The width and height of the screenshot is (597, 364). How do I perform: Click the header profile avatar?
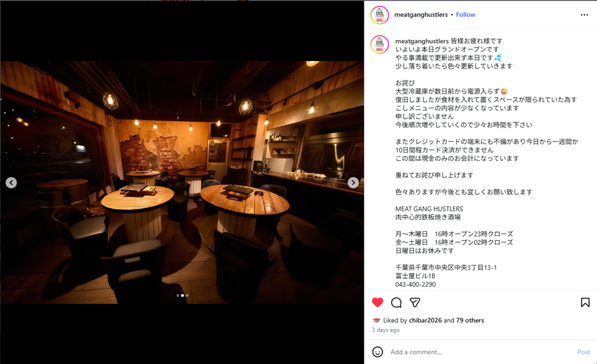click(x=380, y=15)
